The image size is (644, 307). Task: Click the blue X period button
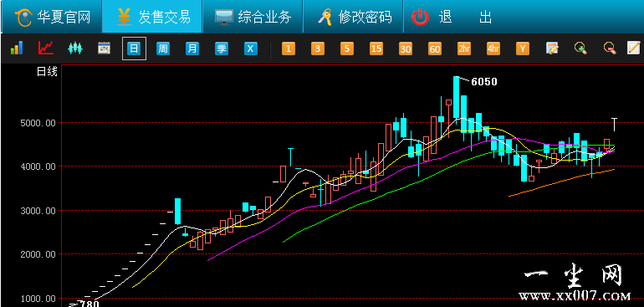251,49
